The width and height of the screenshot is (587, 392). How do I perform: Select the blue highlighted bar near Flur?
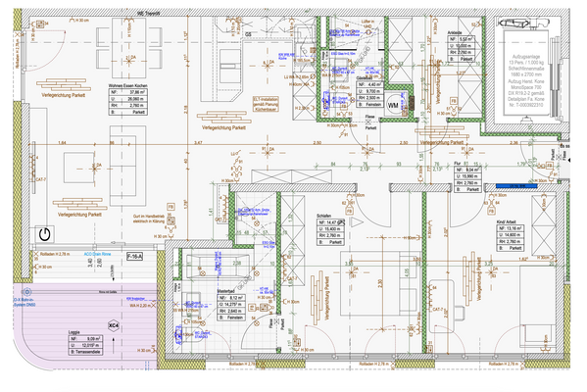coord(516,185)
